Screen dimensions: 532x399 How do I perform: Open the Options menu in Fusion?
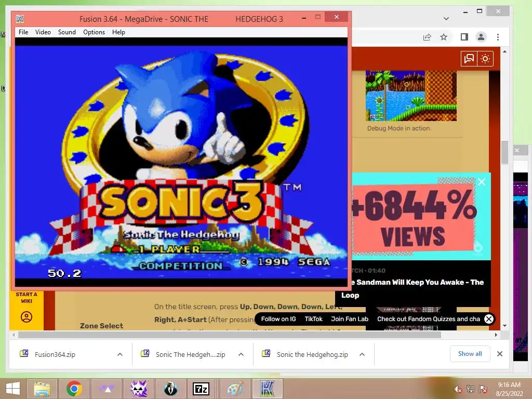(94, 32)
